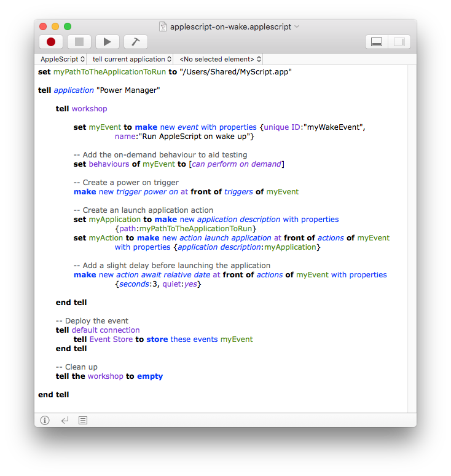Show the script description info icon

[x=45, y=420]
